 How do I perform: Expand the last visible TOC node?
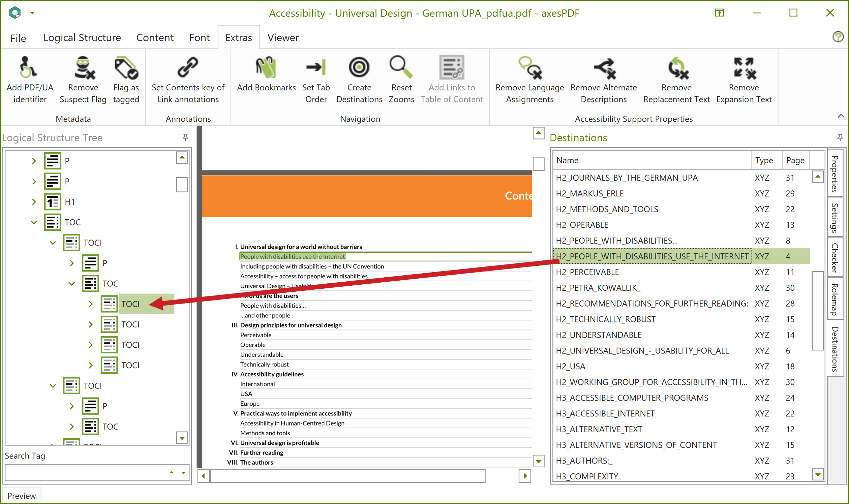(x=72, y=427)
